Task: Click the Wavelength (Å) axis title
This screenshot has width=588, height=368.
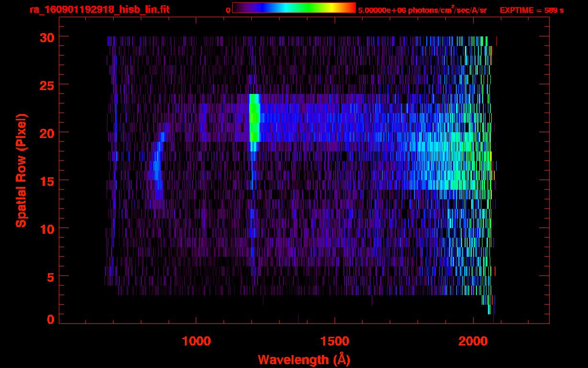Action: coord(304,359)
